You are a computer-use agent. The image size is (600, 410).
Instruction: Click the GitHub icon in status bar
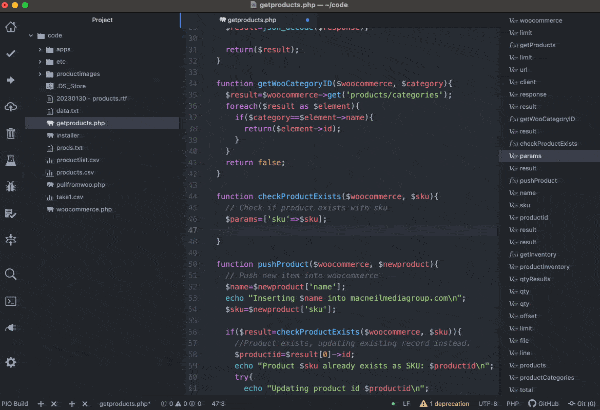[x=532, y=403]
